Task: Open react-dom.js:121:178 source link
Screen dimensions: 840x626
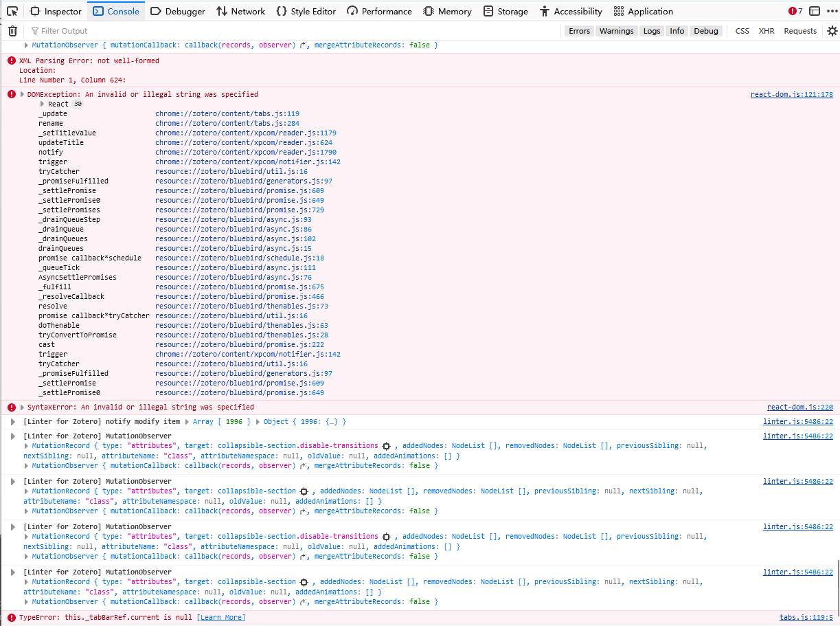Action: tap(791, 94)
